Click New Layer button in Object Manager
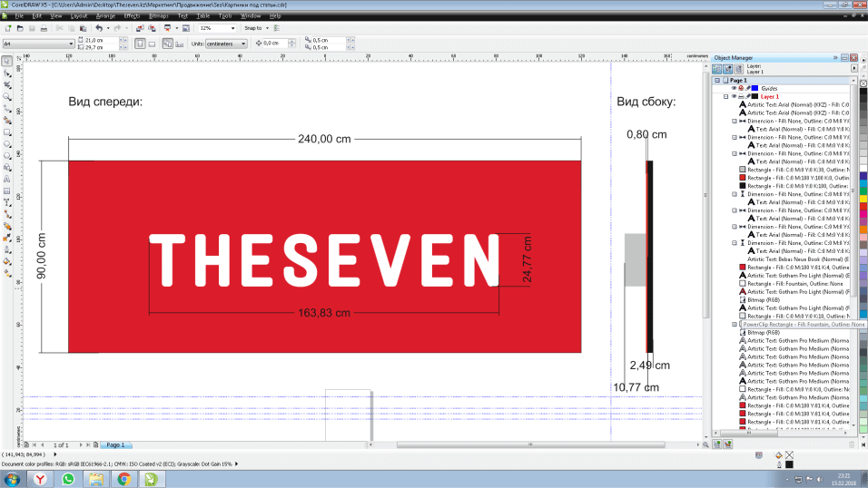Viewport: 868px width, 488px height. click(717, 444)
